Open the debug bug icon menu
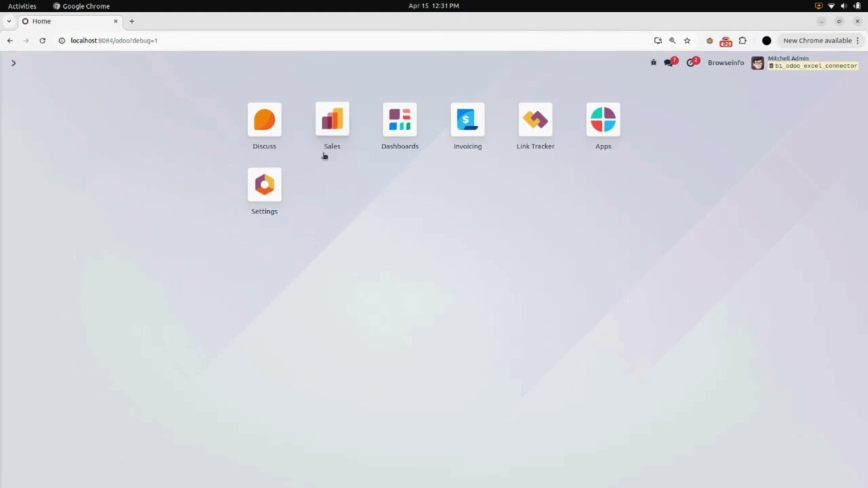Viewport: 868px width, 488px height. [654, 62]
